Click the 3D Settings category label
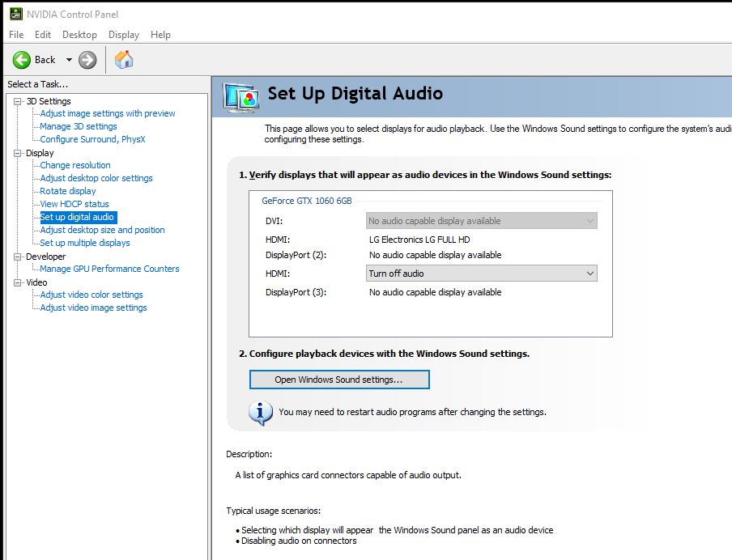The width and height of the screenshot is (732, 560). (x=49, y=101)
